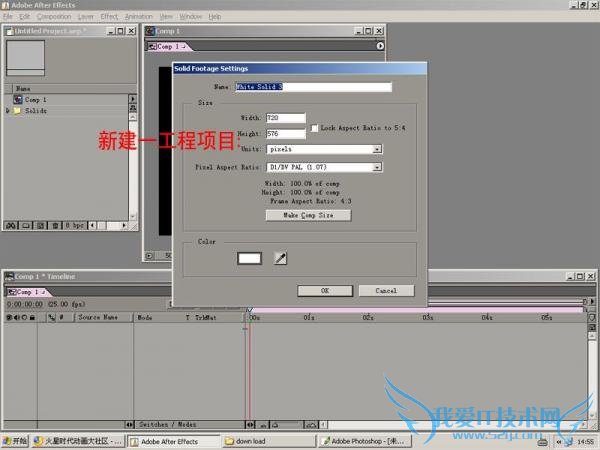Toggle Lock Aspect Ratio to 5:4 checkbox
The width and height of the screenshot is (600, 450).
click(x=314, y=128)
